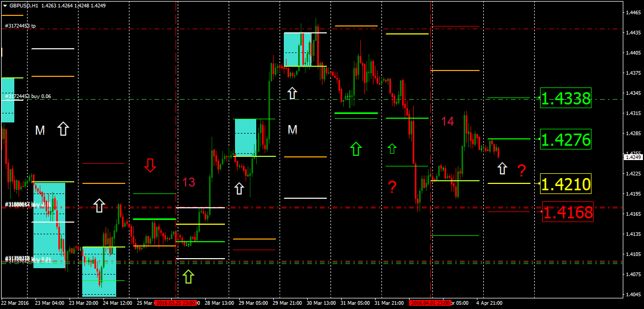Click the 1.4105 value on price scale
The image size is (644, 309).
(x=633, y=254)
